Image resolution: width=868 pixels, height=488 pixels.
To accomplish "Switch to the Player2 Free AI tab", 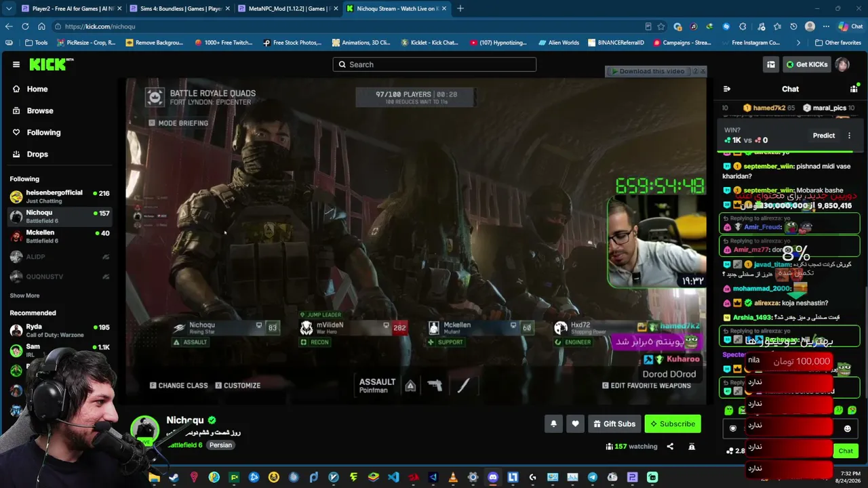I will [70, 9].
